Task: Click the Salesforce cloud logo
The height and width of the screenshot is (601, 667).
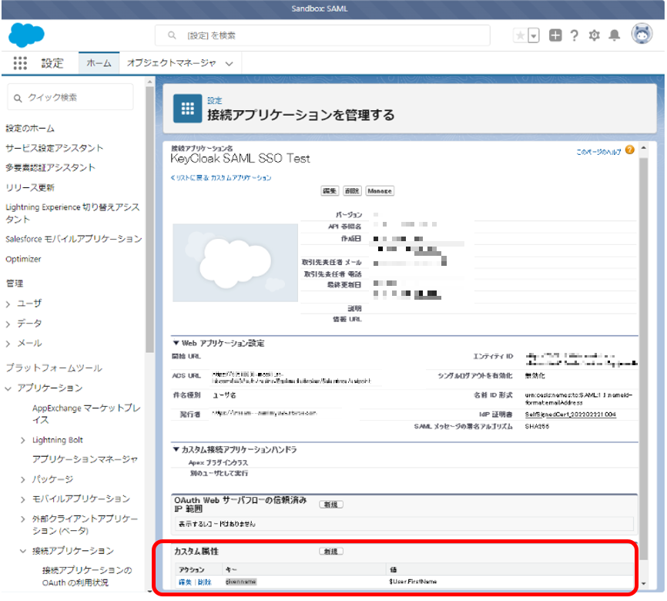Action: tap(26, 35)
